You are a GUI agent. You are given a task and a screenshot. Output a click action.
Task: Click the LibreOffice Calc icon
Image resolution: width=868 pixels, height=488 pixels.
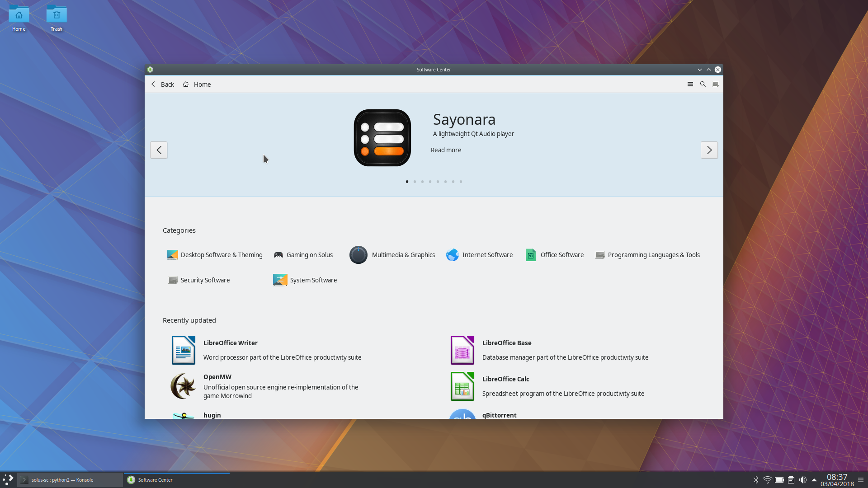coord(462,386)
